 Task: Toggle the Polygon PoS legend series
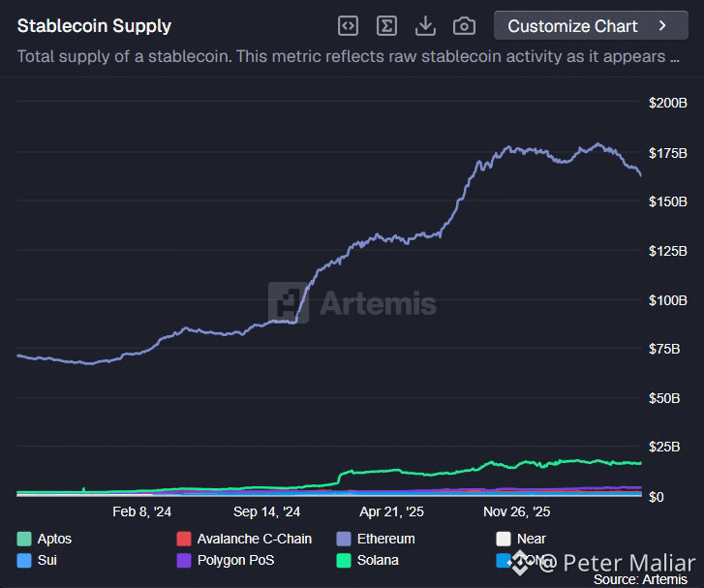click(226, 560)
